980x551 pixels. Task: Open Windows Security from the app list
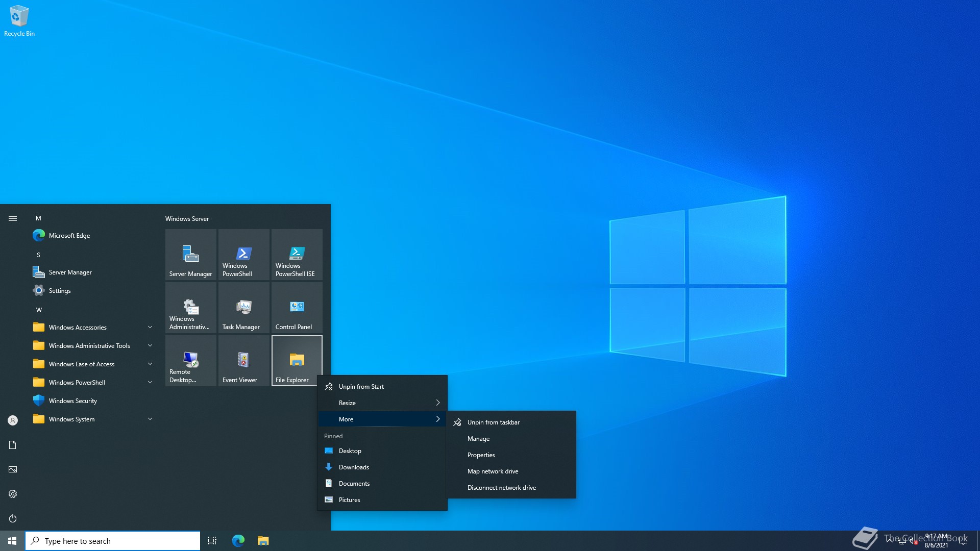72,401
